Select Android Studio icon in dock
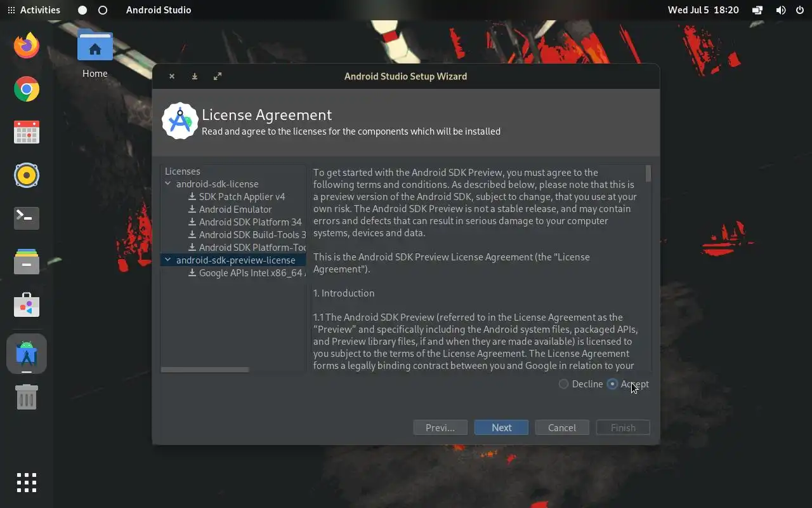812x508 pixels. 27,354
